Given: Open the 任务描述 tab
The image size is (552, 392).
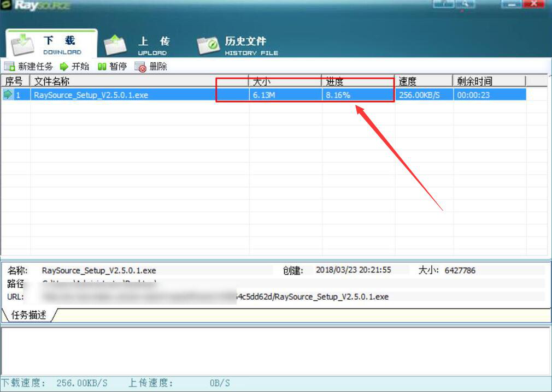Looking at the screenshot, I should point(28,314).
